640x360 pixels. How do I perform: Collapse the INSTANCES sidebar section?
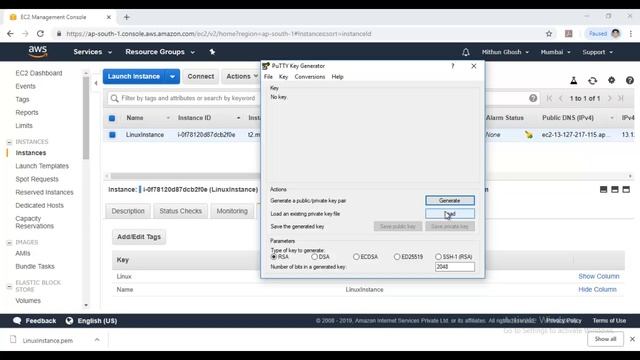click(x=9, y=142)
